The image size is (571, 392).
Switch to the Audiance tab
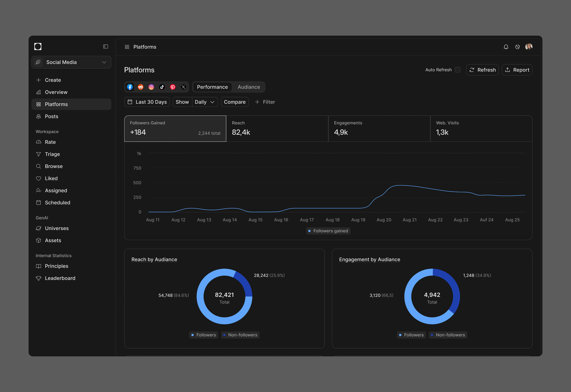(x=249, y=87)
